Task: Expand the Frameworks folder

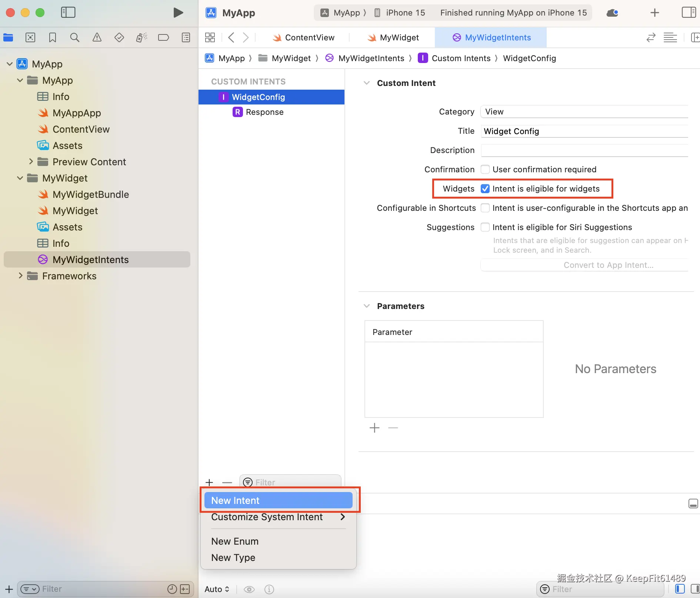Action: coord(21,276)
